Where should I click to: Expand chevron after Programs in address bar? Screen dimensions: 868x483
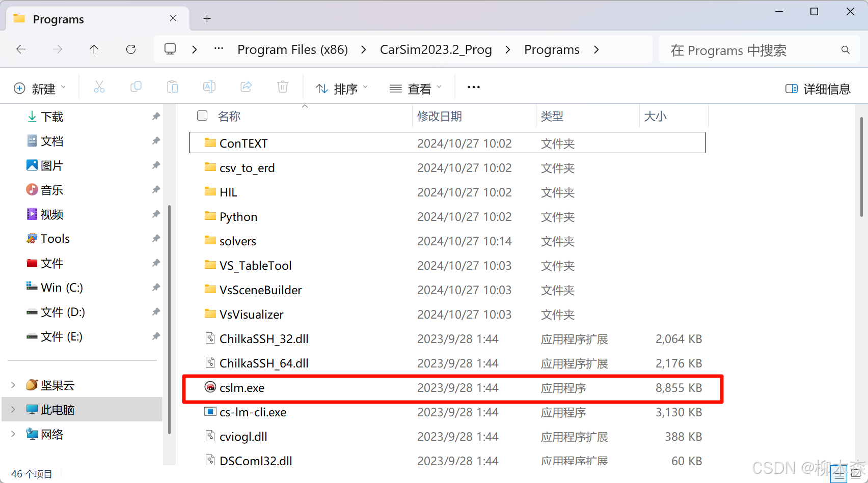click(596, 49)
